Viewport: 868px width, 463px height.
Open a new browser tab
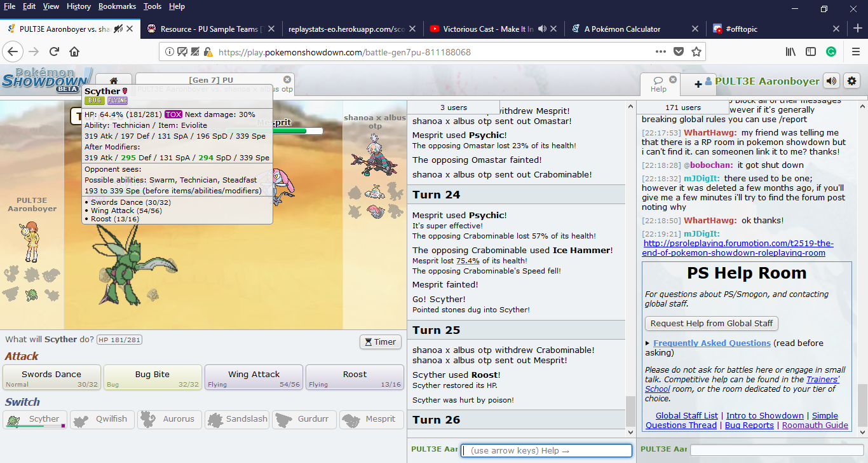[x=857, y=29]
